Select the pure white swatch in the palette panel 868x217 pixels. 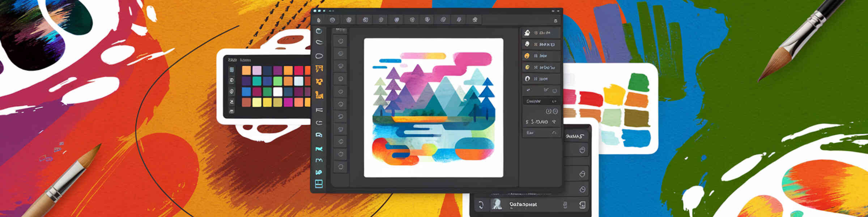pos(277,92)
